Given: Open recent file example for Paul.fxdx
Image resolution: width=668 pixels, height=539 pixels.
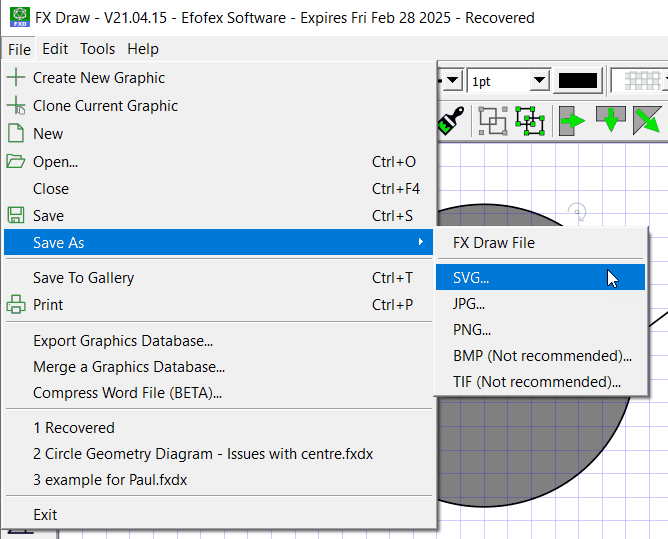Looking at the screenshot, I should point(218,480).
